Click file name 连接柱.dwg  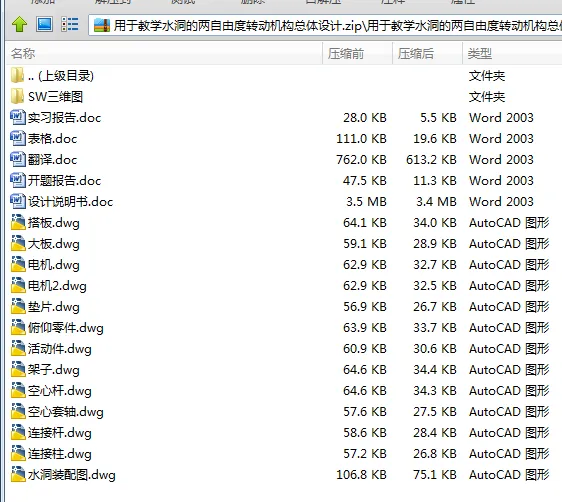coord(60,454)
